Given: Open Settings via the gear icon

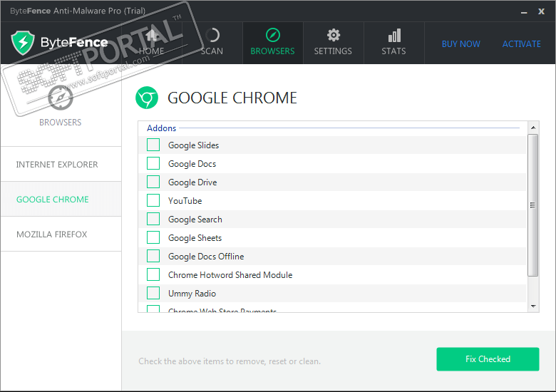Looking at the screenshot, I should coord(334,35).
